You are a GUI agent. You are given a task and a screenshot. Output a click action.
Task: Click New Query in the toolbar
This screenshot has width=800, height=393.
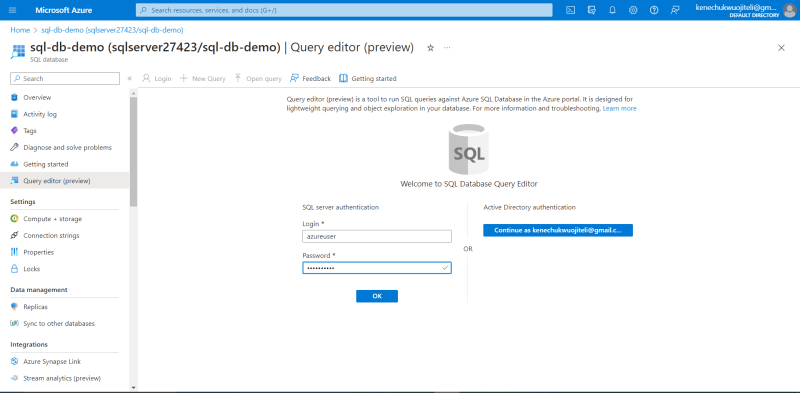[203, 79]
